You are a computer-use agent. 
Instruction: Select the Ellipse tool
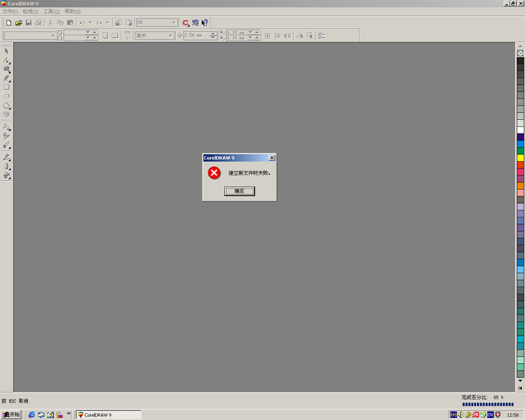[x=7, y=96]
